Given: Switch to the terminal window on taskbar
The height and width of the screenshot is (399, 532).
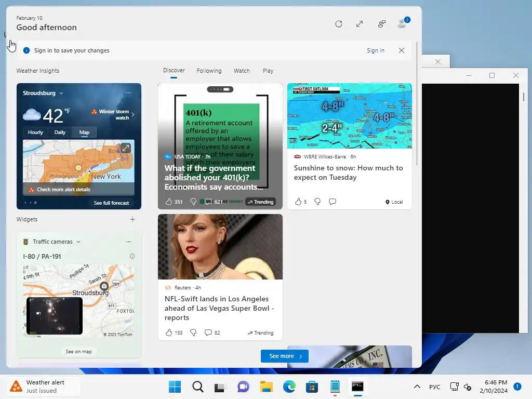Looking at the screenshot, I should [357, 387].
